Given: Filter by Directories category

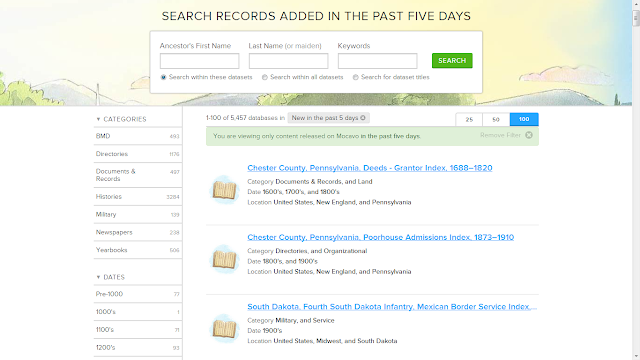Looking at the screenshot, I should (x=138, y=154).
